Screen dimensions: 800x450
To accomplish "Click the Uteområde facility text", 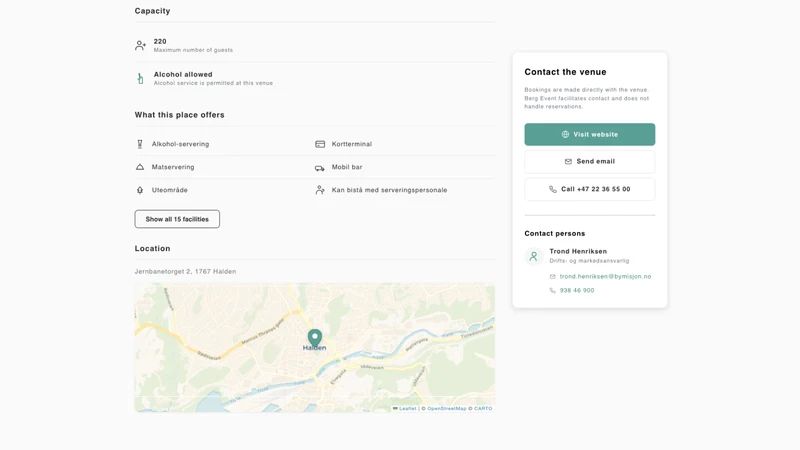I will (169, 190).
